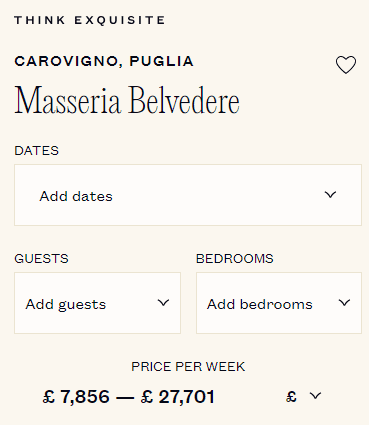Click the £ 7,856 — £ 27,701 price range
Image resolution: width=369 pixels, height=425 pixels.
click(129, 397)
